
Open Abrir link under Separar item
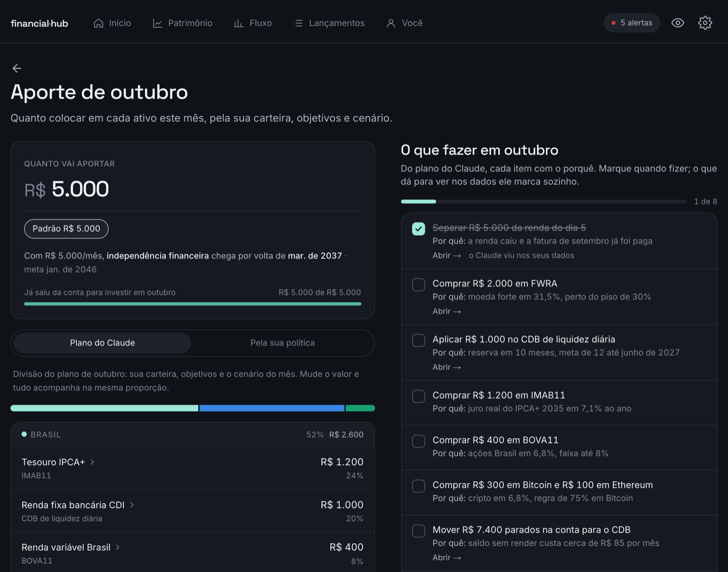click(x=447, y=255)
